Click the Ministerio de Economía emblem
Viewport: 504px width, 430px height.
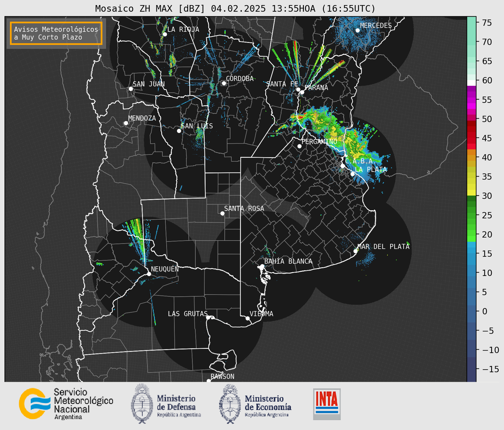click(230, 404)
